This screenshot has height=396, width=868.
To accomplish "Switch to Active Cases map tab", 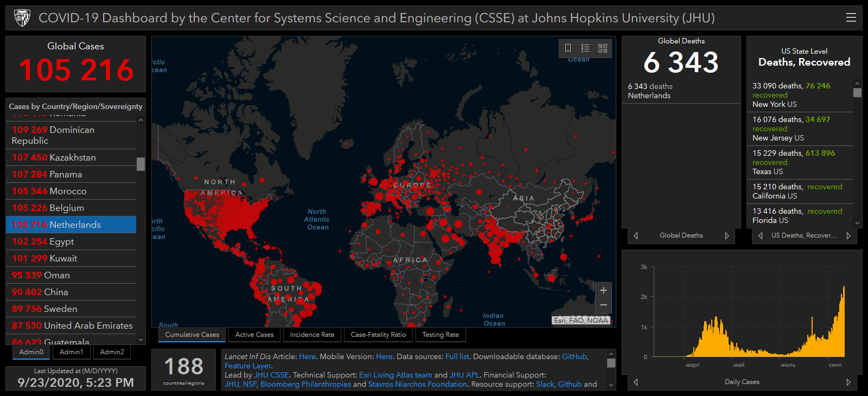I will pos(254,335).
